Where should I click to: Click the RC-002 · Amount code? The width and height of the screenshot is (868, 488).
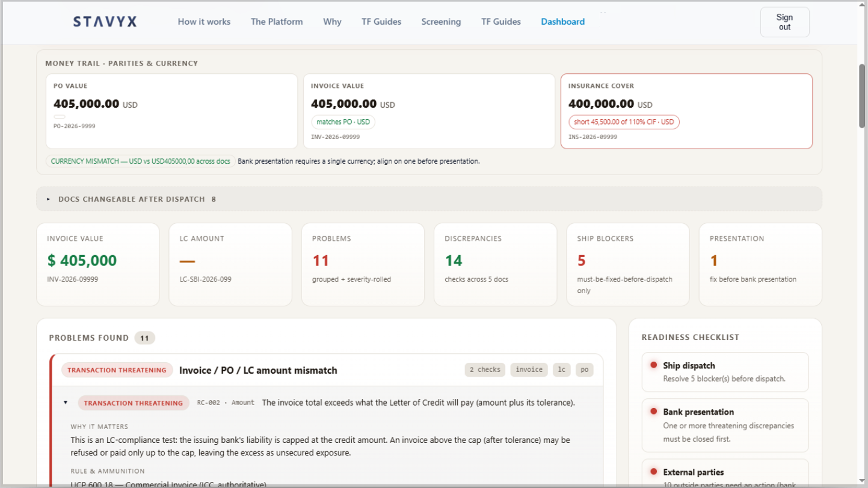coord(226,403)
